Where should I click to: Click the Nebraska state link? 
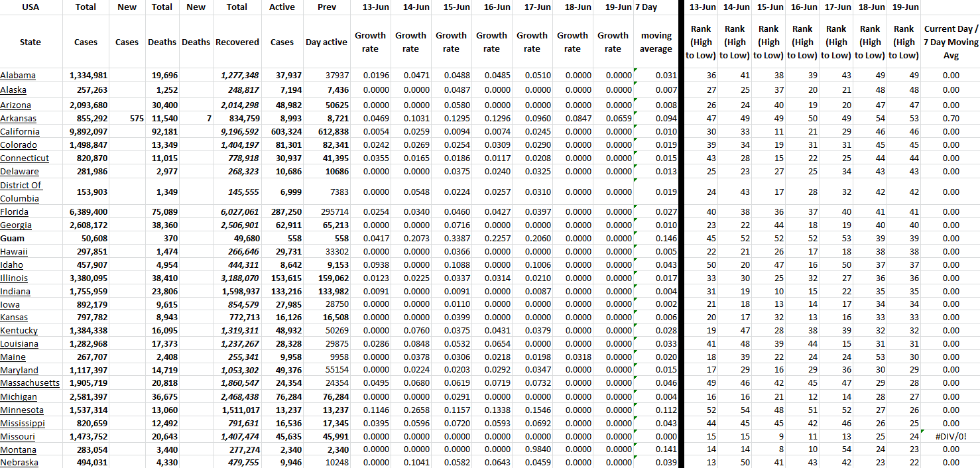(19, 463)
